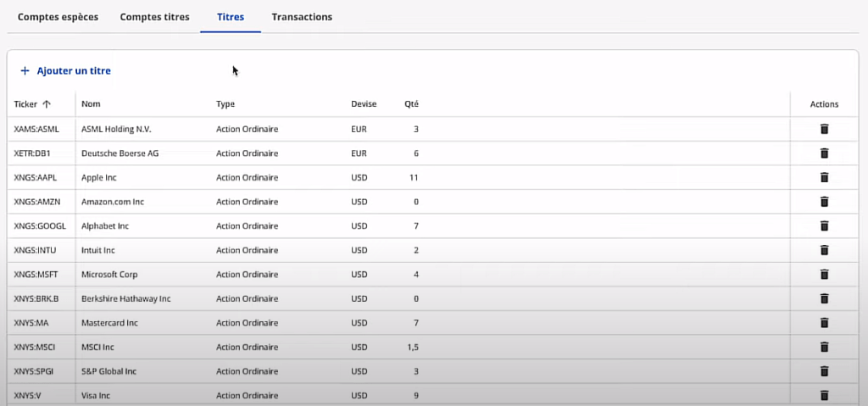Image resolution: width=868 pixels, height=406 pixels.
Task: Select ticker XNYS:MSCI
Action: 34,348
